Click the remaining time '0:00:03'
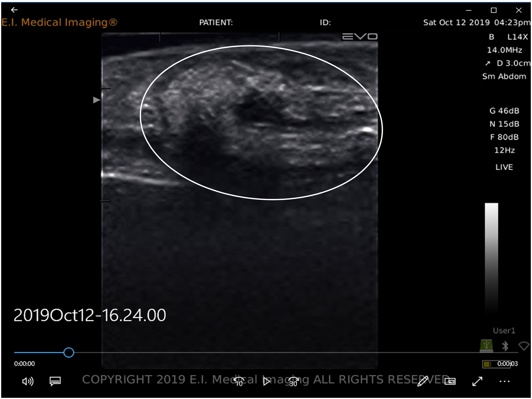The image size is (532, 399). (508, 364)
